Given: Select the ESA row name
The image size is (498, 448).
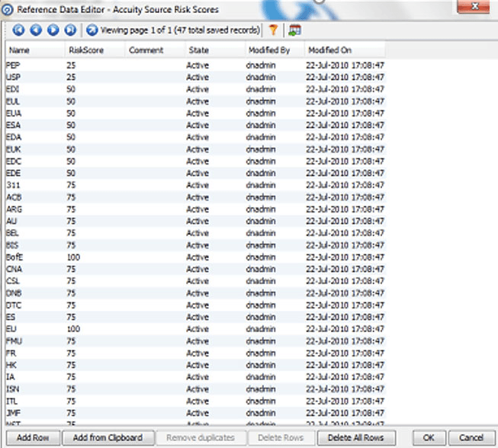Looking at the screenshot, I should click(x=13, y=125).
